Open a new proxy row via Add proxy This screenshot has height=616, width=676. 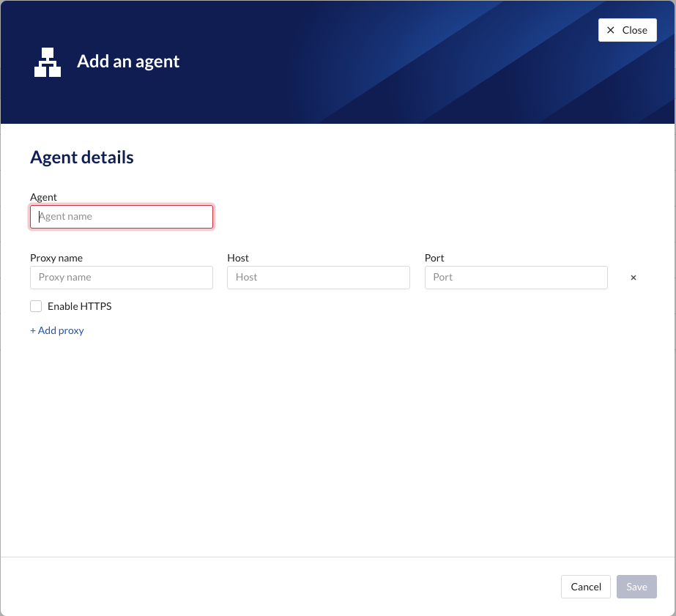click(56, 330)
